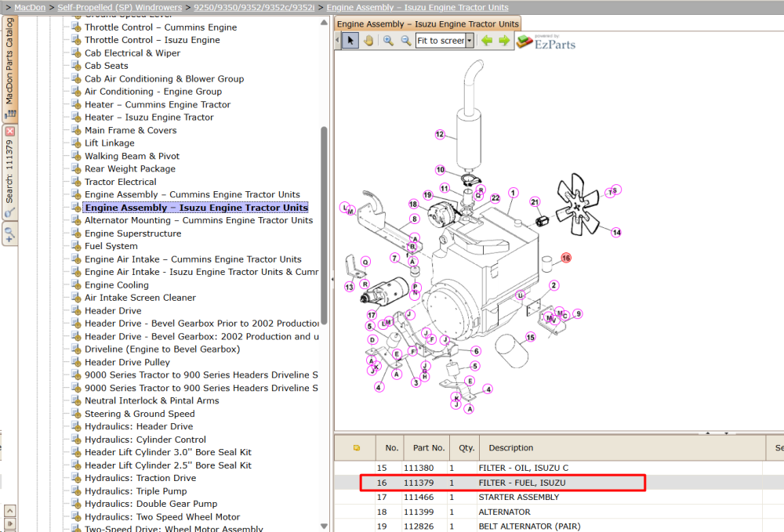This screenshot has height=532, width=784.
Task: Close the Search 111379 side tab
Action: (x=10, y=132)
